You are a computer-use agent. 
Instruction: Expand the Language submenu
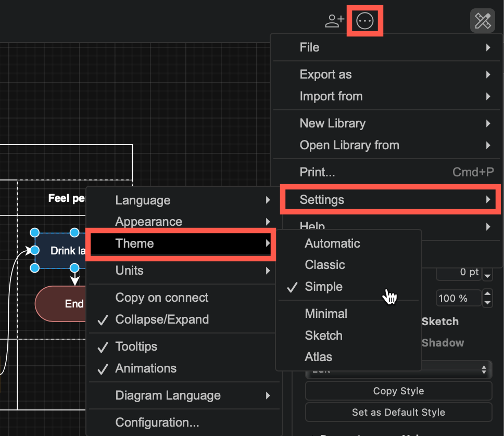click(x=142, y=200)
